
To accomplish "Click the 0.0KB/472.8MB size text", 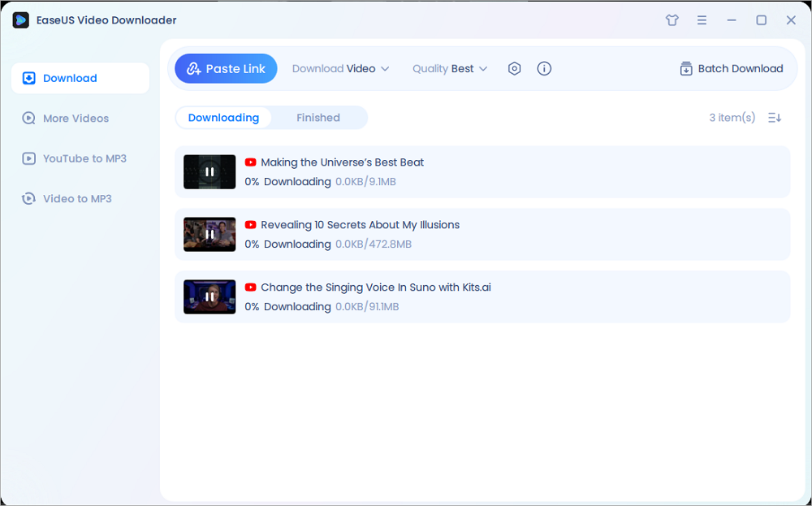I will pyautogui.click(x=374, y=244).
